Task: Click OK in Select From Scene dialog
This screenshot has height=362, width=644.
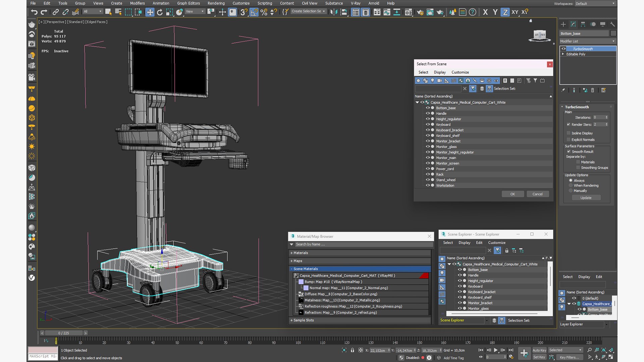Action: click(513, 194)
